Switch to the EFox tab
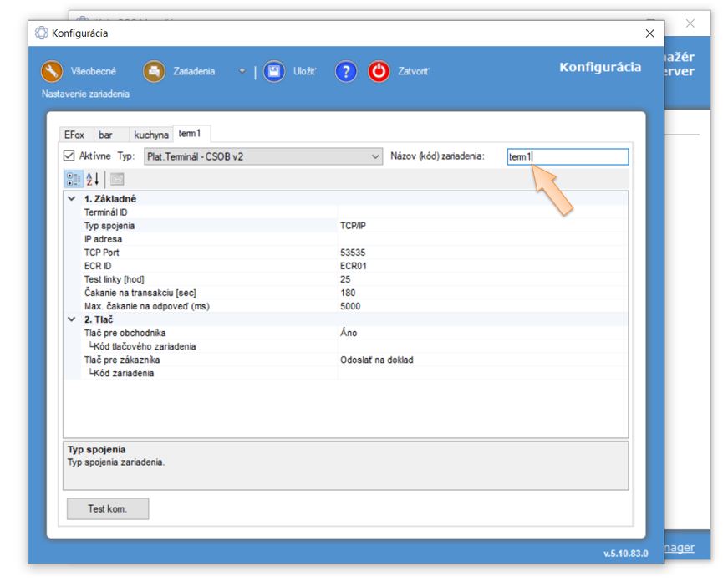The image size is (728, 582). point(74,135)
